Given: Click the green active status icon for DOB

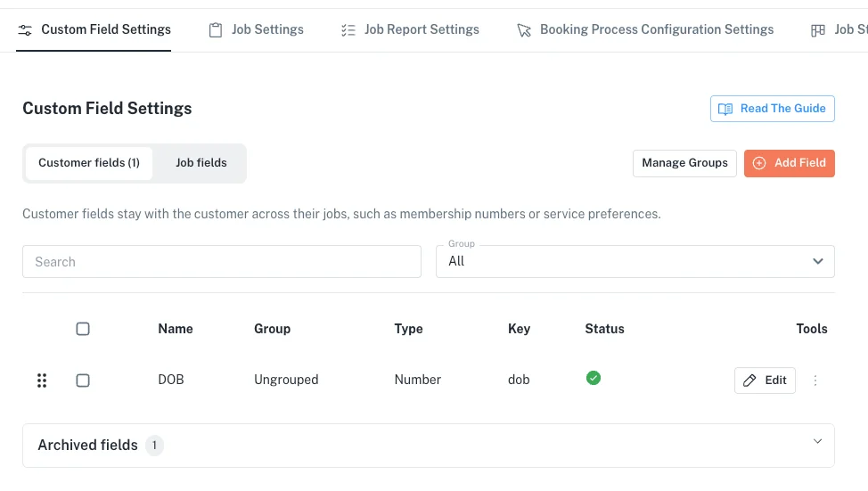Looking at the screenshot, I should tap(594, 378).
